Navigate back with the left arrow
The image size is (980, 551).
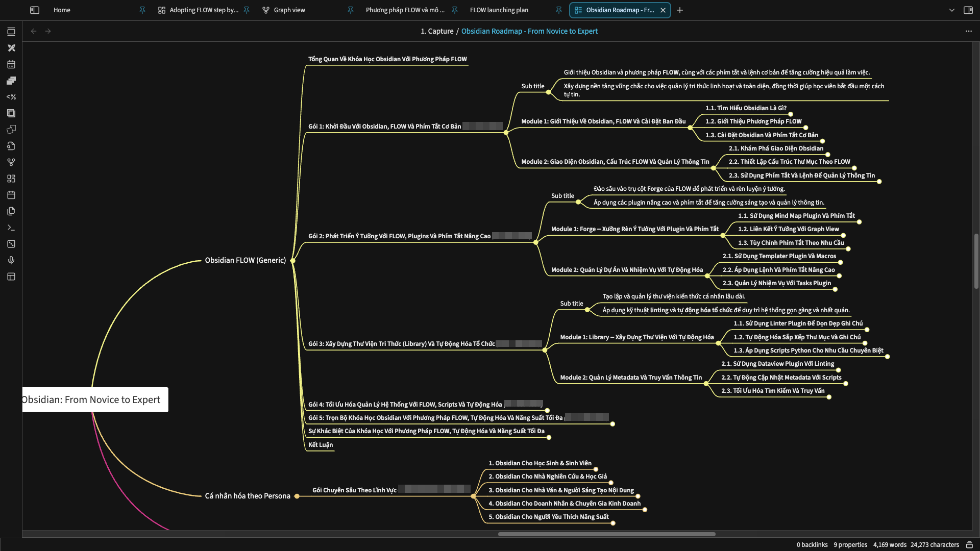point(34,31)
